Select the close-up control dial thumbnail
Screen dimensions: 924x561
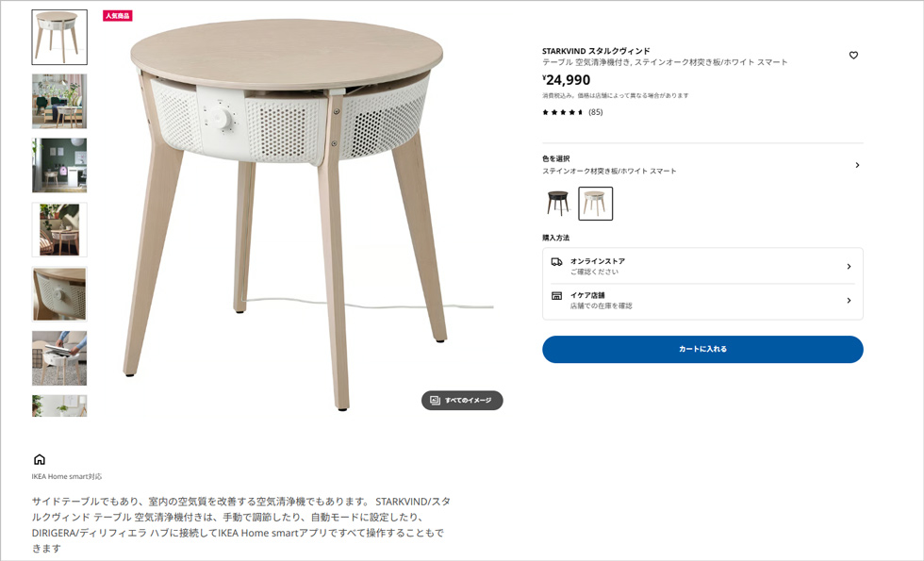[59, 294]
